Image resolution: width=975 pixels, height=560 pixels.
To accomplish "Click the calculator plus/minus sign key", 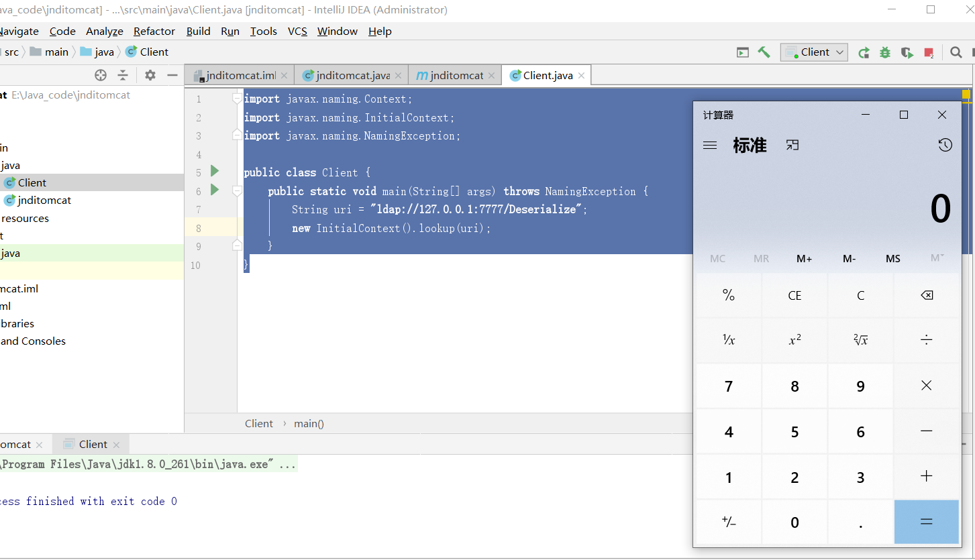I will 729,522.
